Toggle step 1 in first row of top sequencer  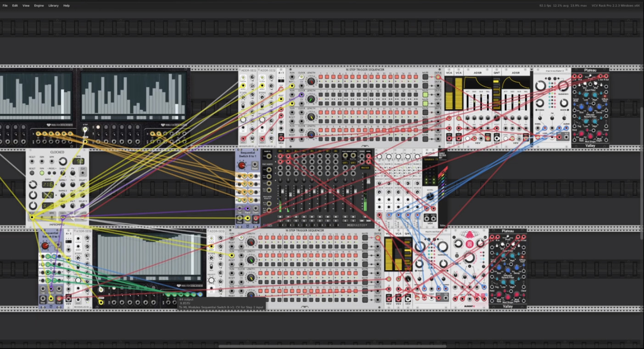[x=320, y=77]
